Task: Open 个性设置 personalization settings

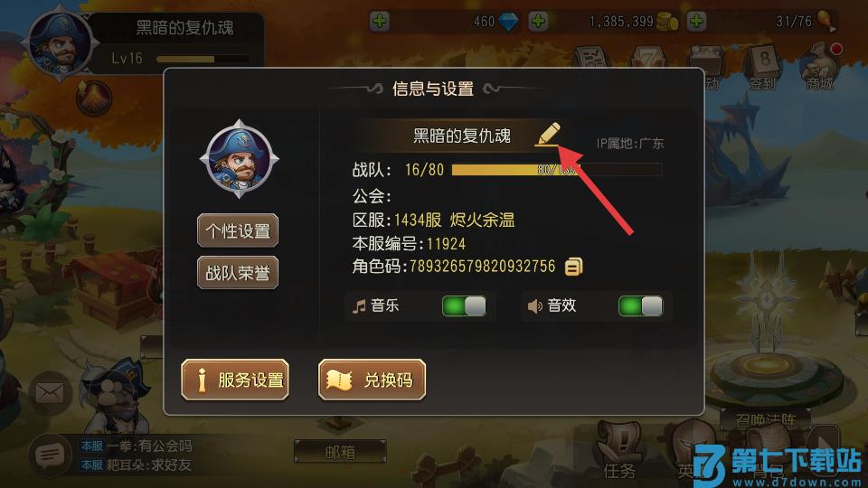Action: (238, 230)
